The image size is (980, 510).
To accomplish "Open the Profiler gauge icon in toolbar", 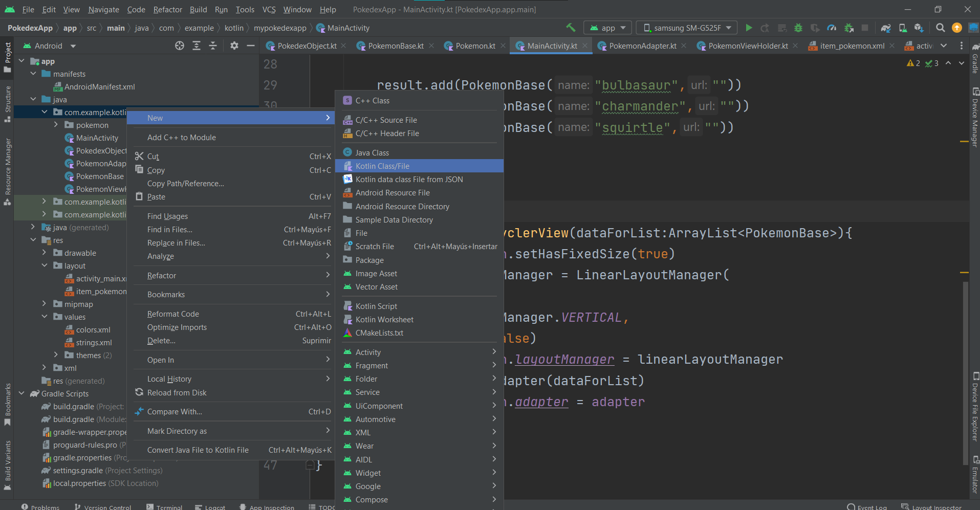I will [x=832, y=28].
